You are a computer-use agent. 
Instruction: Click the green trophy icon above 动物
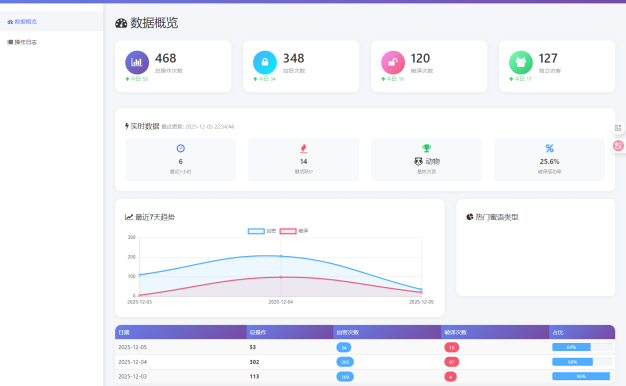426,148
